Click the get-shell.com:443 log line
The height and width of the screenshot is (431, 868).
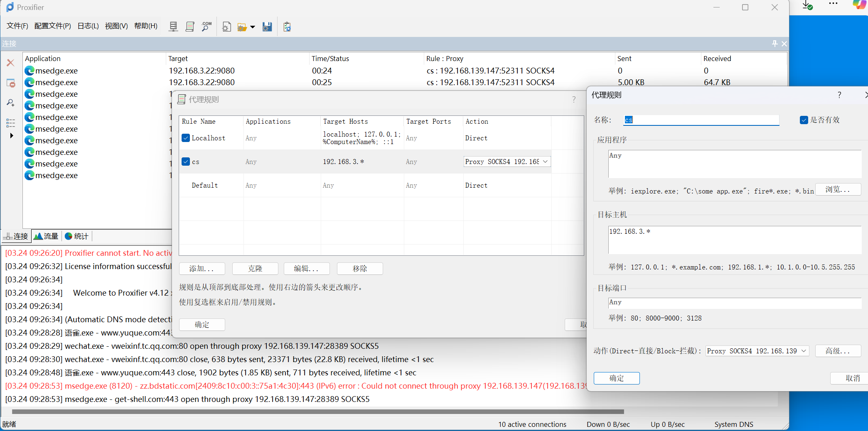tap(187, 399)
